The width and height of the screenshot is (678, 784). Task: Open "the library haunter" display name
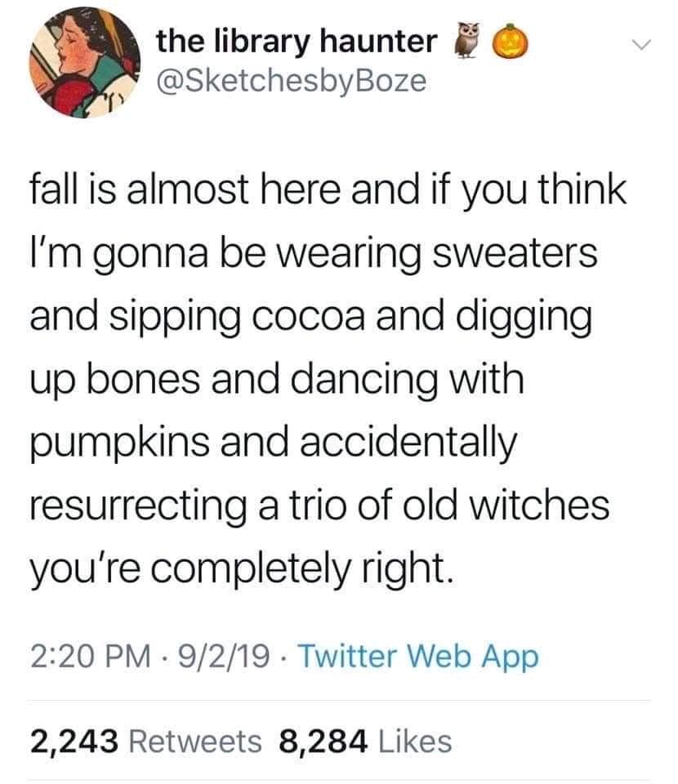point(296,42)
